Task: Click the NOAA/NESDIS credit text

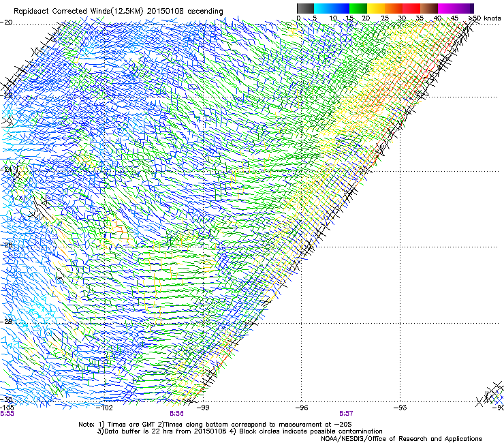Action: [x=401, y=439]
